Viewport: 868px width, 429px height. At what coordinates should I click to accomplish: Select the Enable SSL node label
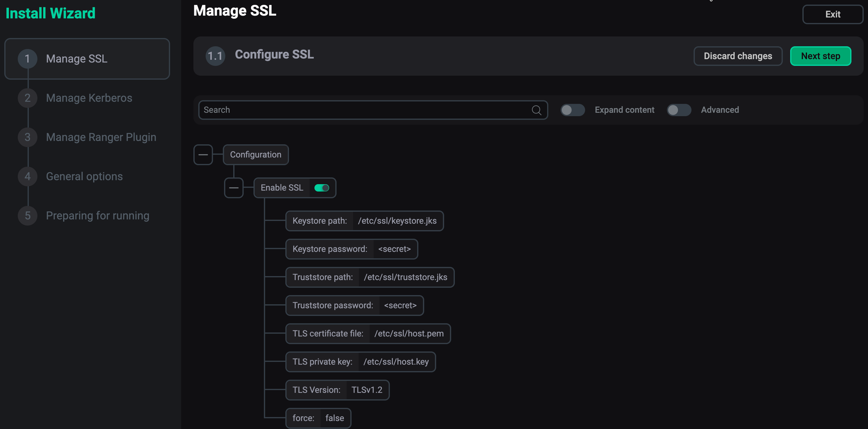point(282,188)
